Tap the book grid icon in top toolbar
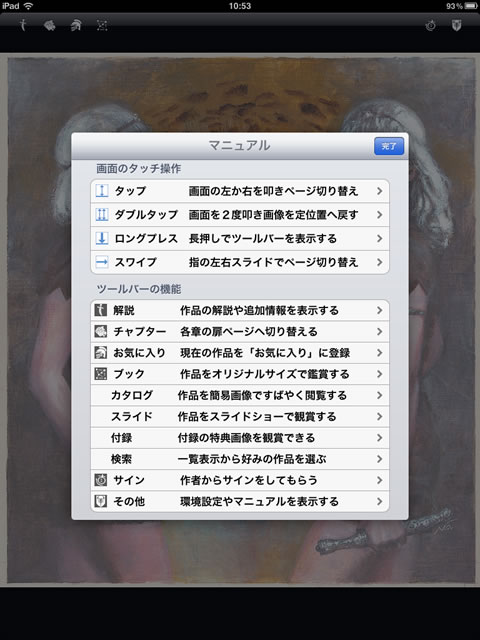 click(102, 26)
